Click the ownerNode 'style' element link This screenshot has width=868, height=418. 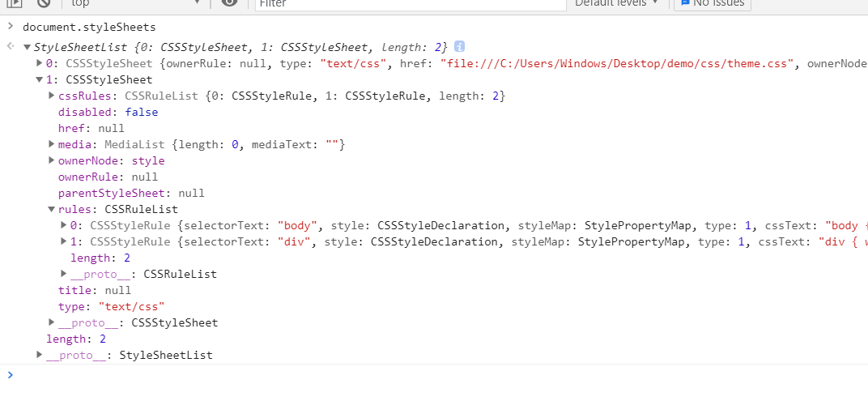click(148, 160)
